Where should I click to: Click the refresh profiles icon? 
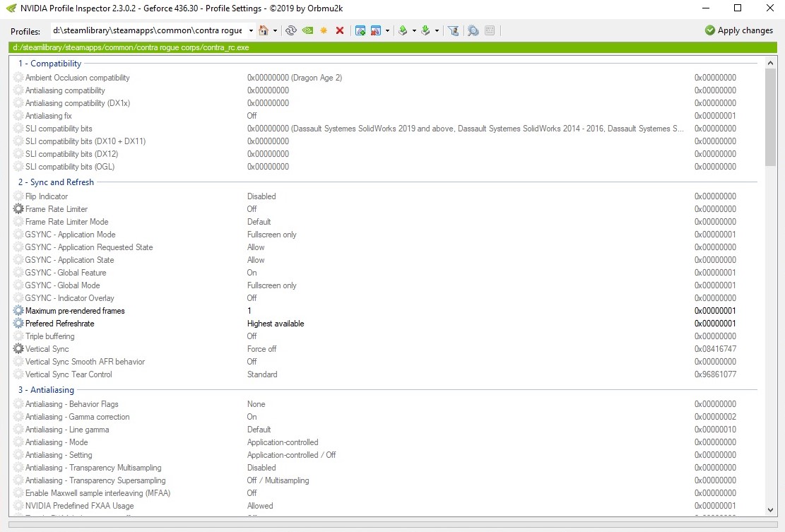pos(290,30)
